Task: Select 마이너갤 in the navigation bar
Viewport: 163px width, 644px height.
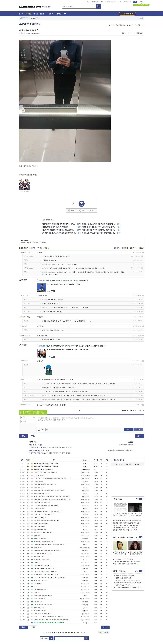Action: [x=28, y=14]
